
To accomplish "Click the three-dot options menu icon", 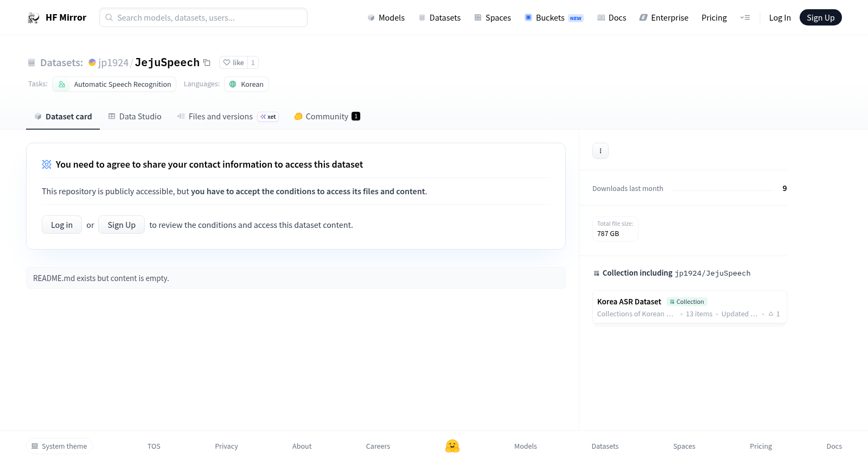I will pyautogui.click(x=601, y=151).
